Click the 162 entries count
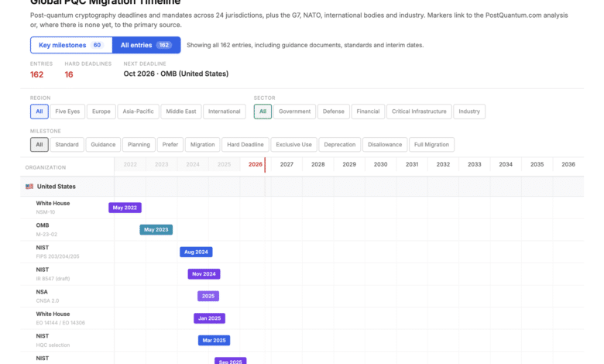Image resolution: width=604 pixels, height=364 pixels. coord(37,74)
